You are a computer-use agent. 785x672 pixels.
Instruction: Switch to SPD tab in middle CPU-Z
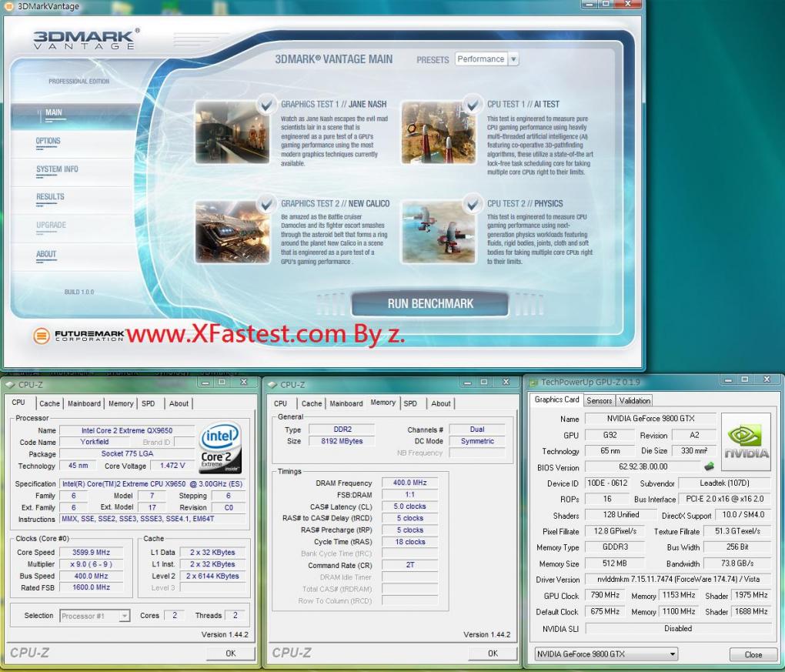(x=410, y=403)
